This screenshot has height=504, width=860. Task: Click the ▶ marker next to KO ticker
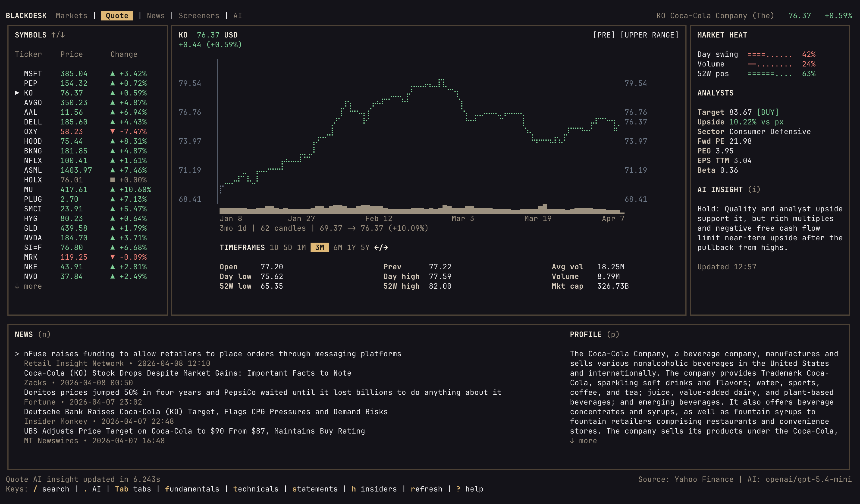[x=16, y=93]
